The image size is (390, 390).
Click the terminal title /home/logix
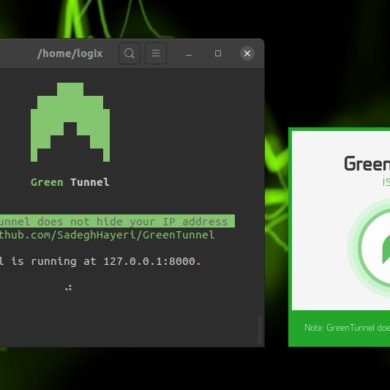tap(70, 53)
